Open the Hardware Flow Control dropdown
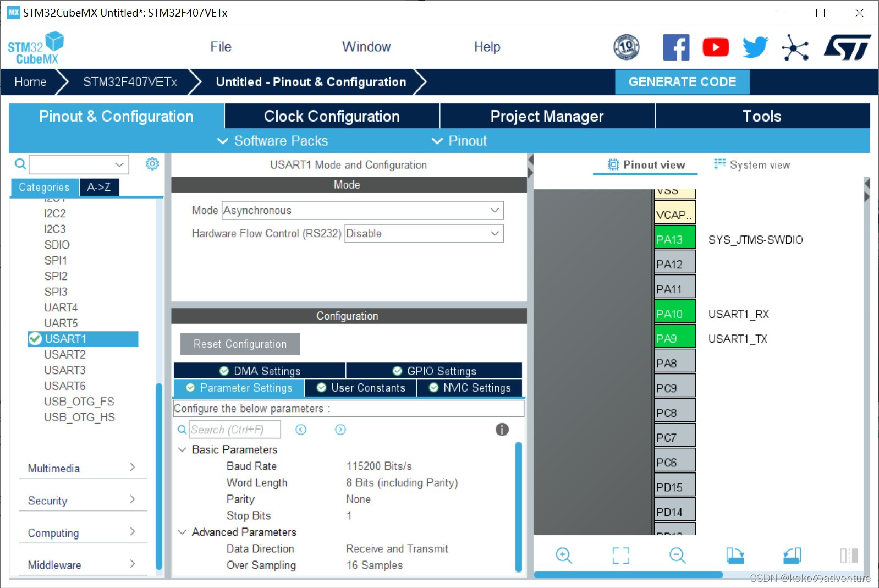 (x=424, y=233)
